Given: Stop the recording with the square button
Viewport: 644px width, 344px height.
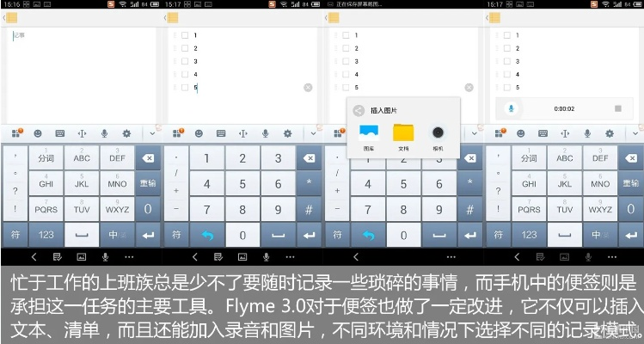Looking at the screenshot, I should 618,108.
